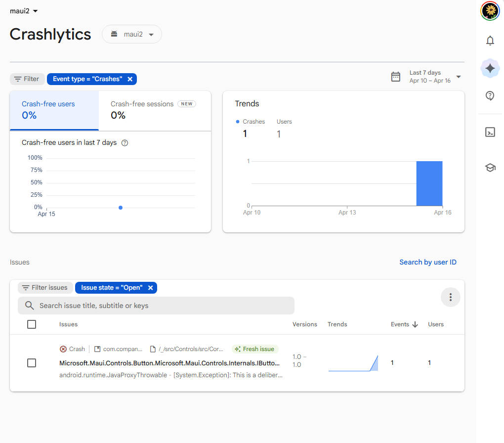Click the blue data point on crash-free chart
The height and width of the screenshot is (443, 504).
tap(121, 208)
